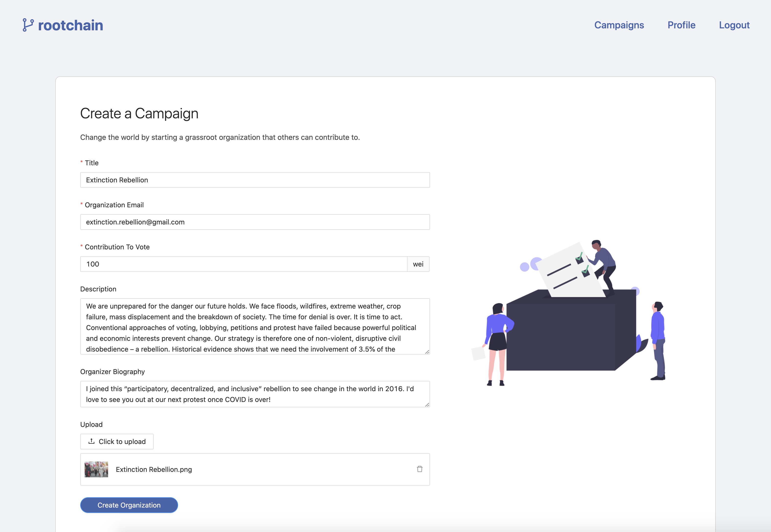
Task: Open the Extinction Rebellion.png thumbnail preview
Action: tap(96, 469)
